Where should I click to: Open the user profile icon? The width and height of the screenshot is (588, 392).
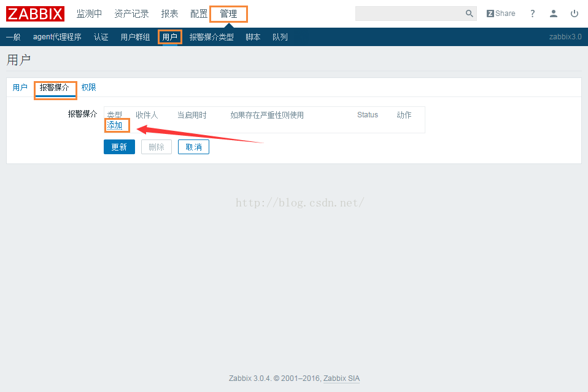[x=554, y=14]
